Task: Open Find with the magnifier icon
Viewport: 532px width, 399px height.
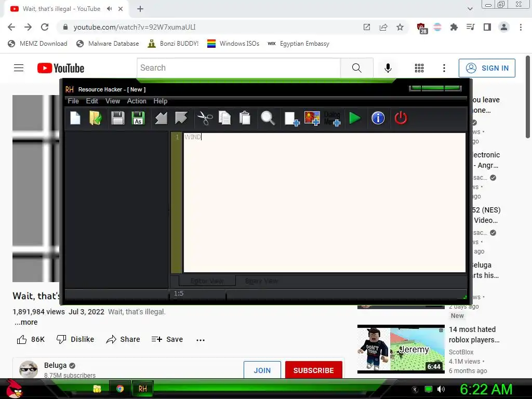Action: pos(268,118)
